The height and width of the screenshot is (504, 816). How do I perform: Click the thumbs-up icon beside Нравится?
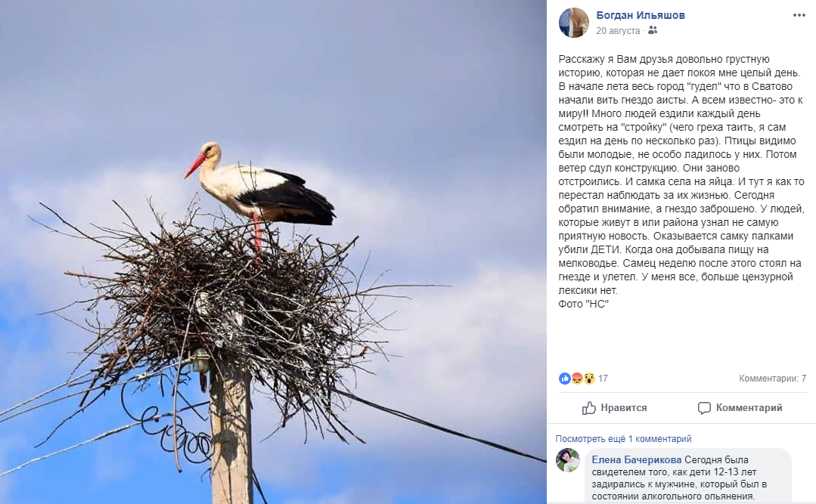pos(588,408)
